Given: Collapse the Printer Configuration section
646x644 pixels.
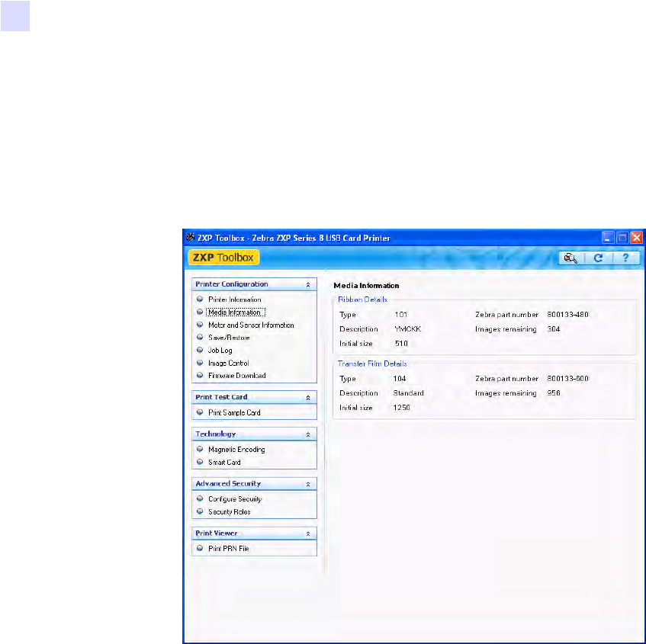Looking at the screenshot, I should click(x=308, y=284).
